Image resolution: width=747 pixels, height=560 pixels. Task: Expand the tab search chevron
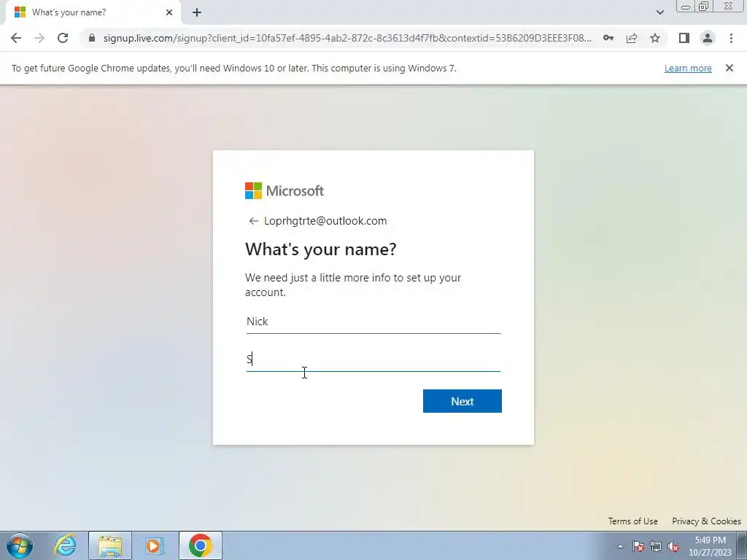(659, 12)
